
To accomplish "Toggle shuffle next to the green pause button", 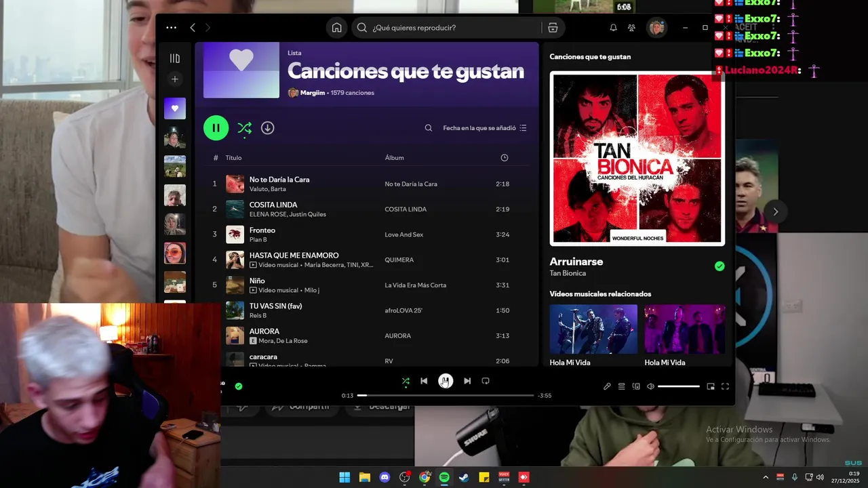I will [245, 127].
